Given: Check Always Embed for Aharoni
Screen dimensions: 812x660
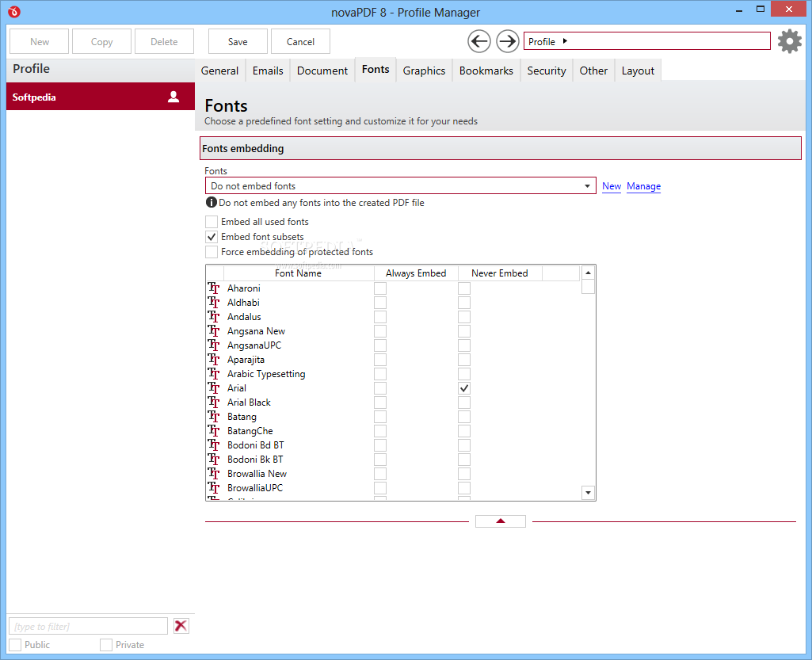Looking at the screenshot, I should click(380, 288).
